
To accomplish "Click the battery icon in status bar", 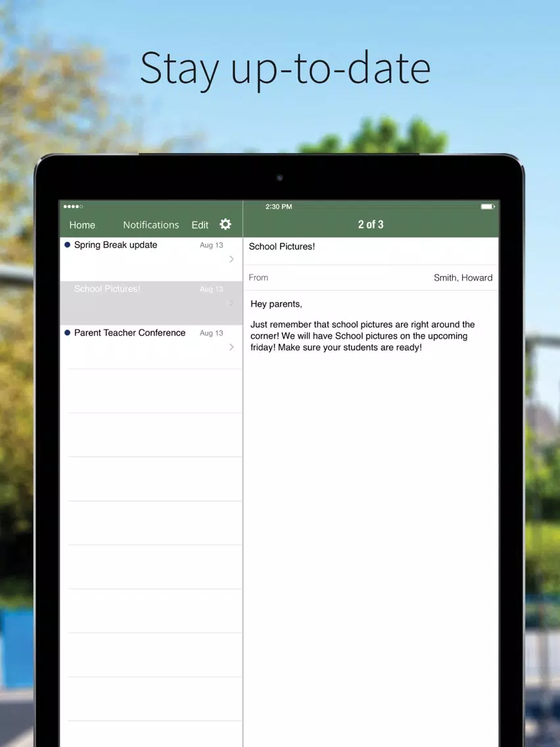I will coord(488,206).
